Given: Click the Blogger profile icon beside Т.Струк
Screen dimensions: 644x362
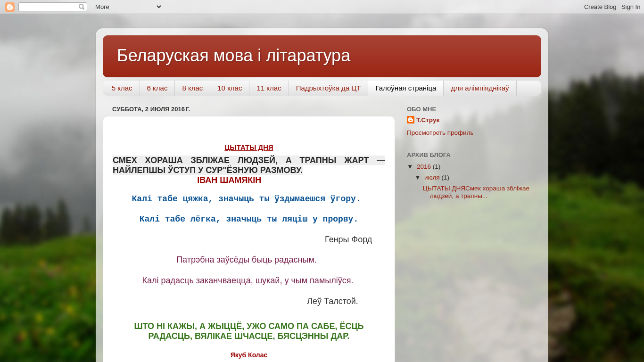Looking at the screenshot, I should (411, 120).
